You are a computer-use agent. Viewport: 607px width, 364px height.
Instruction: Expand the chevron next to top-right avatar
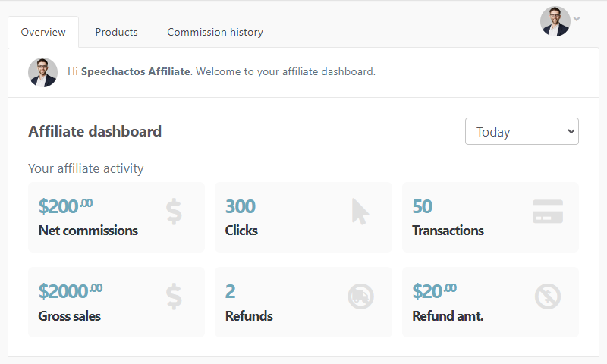[x=577, y=19]
